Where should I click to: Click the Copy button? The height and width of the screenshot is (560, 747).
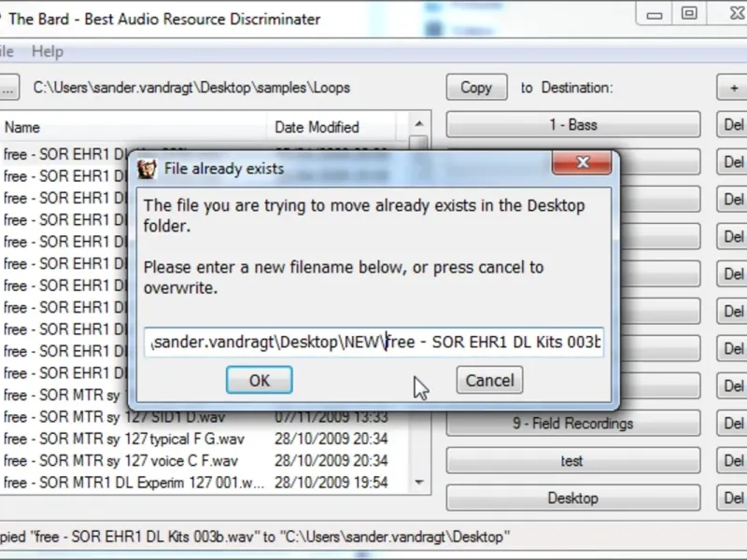coord(476,87)
